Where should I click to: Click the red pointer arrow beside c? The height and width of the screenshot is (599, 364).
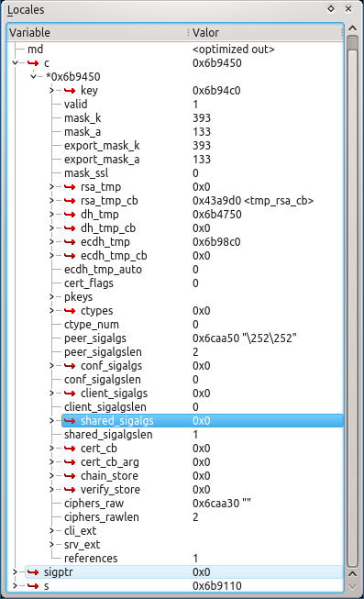point(33,63)
